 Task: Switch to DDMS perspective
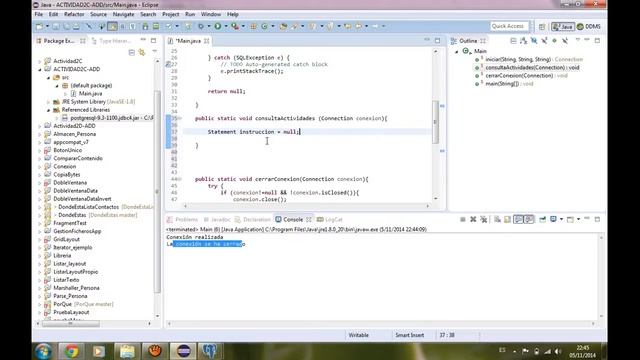click(x=589, y=27)
